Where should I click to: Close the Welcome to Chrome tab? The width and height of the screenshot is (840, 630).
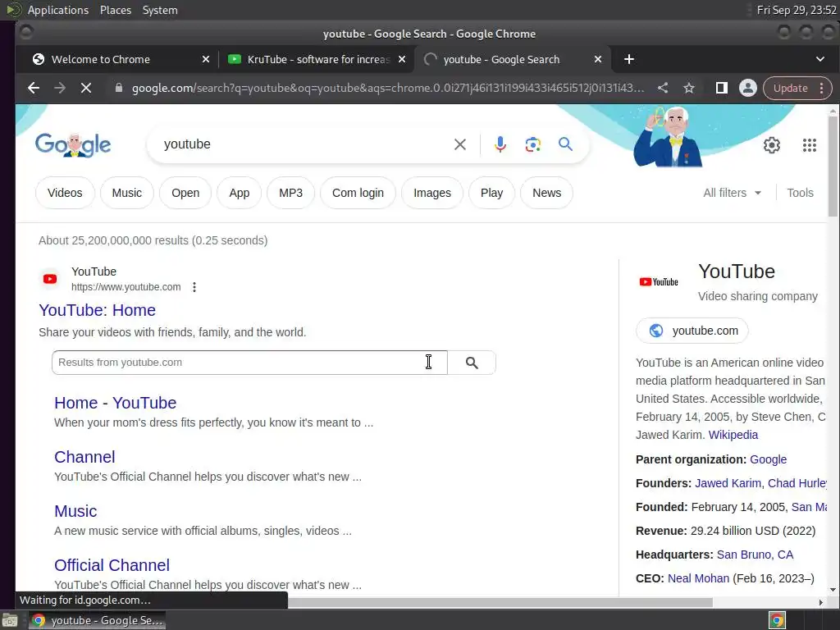206,59
